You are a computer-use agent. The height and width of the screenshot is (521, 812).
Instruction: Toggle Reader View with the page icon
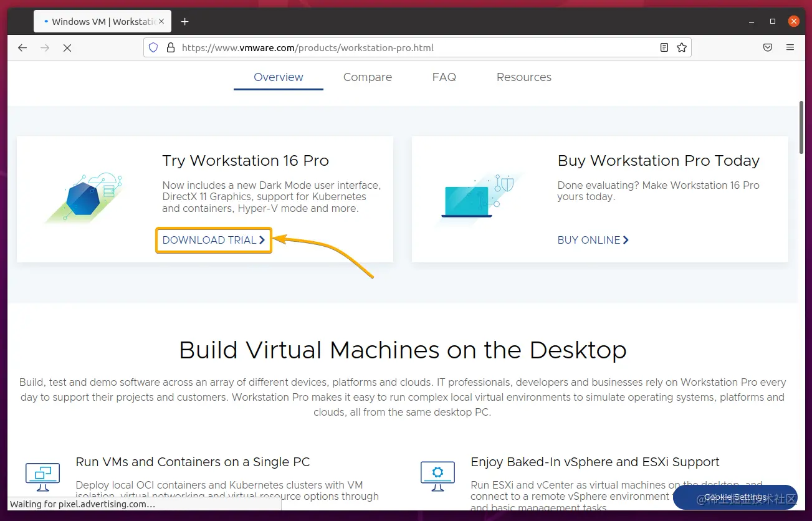(x=664, y=47)
